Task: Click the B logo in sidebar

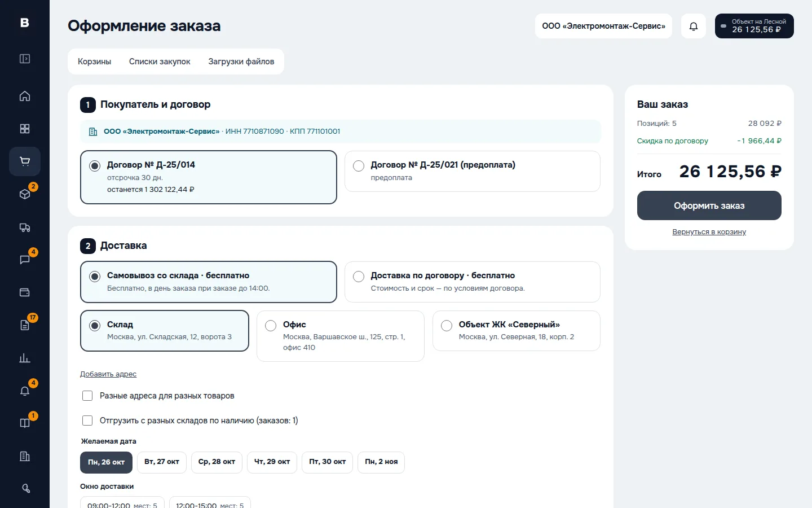Action: click(x=25, y=23)
